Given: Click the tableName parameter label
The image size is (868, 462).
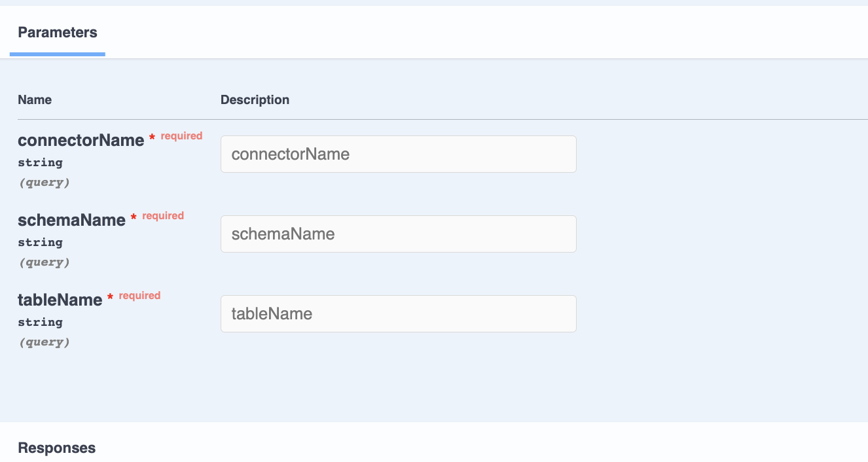Looking at the screenshot, I should pos(60,300).
